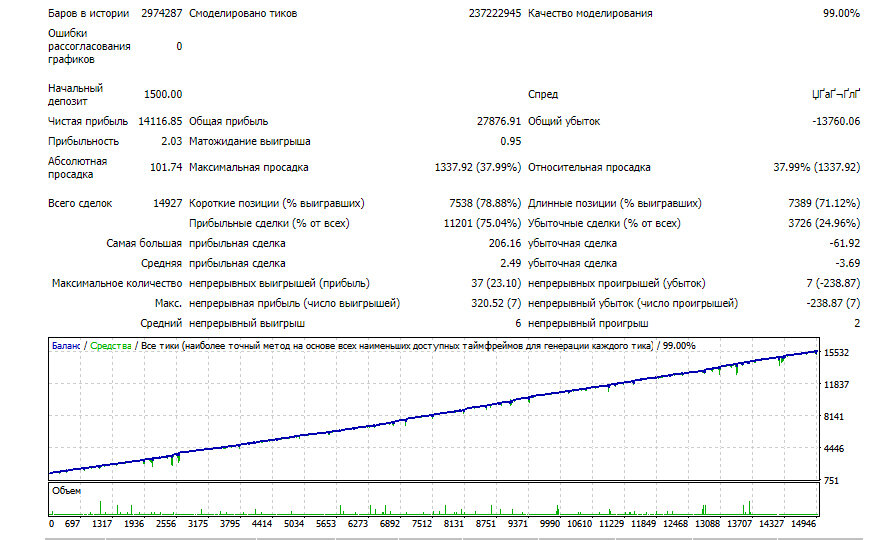Click maximal consecutive profit value 320.52 (7)
Viewport: 885px width, 540px height.
click(496, 303)
